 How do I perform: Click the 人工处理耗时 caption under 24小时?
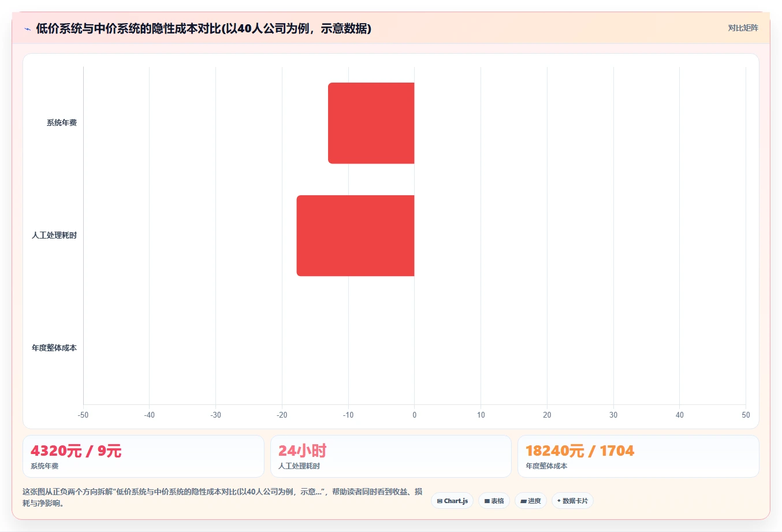pos(299,466)
